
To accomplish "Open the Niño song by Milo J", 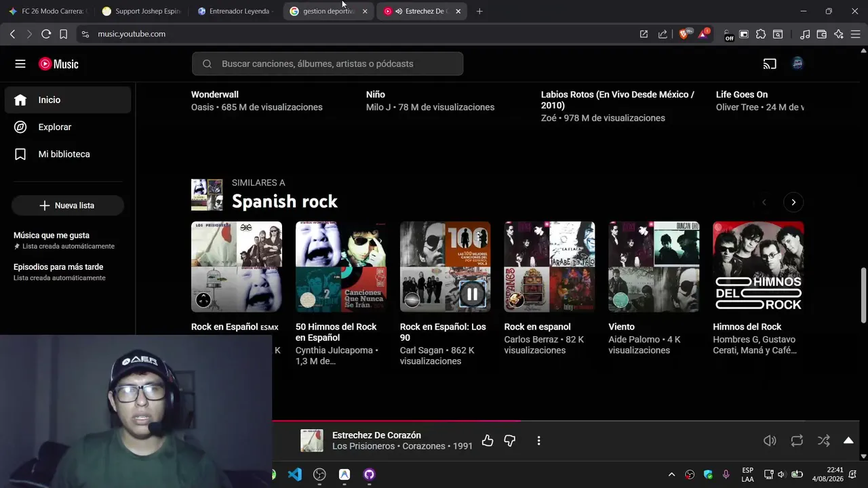I will 376,95.
